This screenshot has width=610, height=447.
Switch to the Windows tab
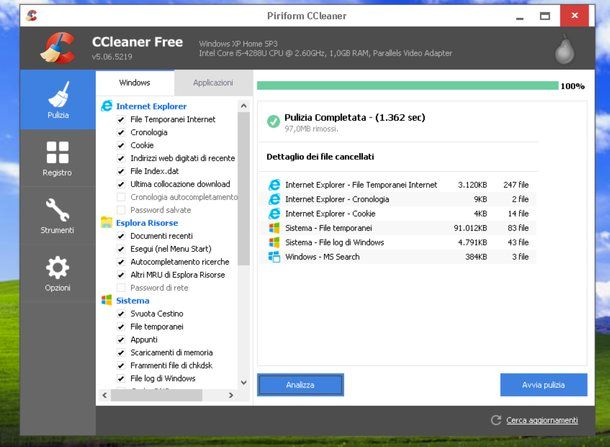coord(135,83)
